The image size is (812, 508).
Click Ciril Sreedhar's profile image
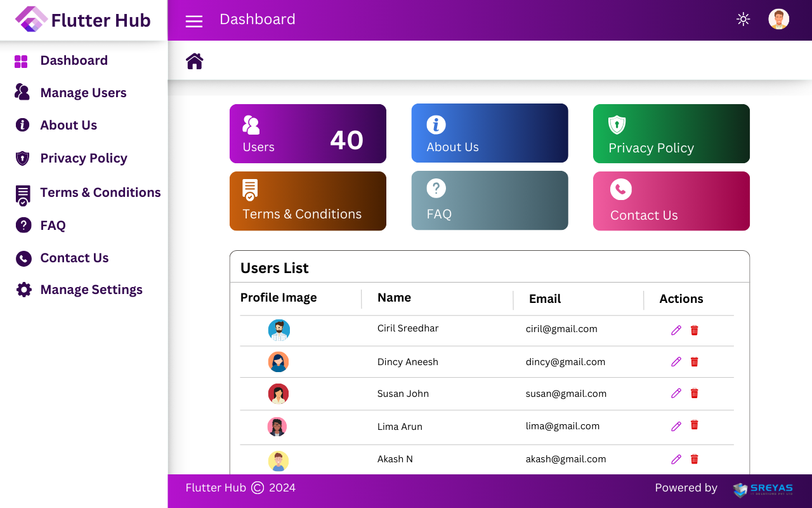pos(279,330)
